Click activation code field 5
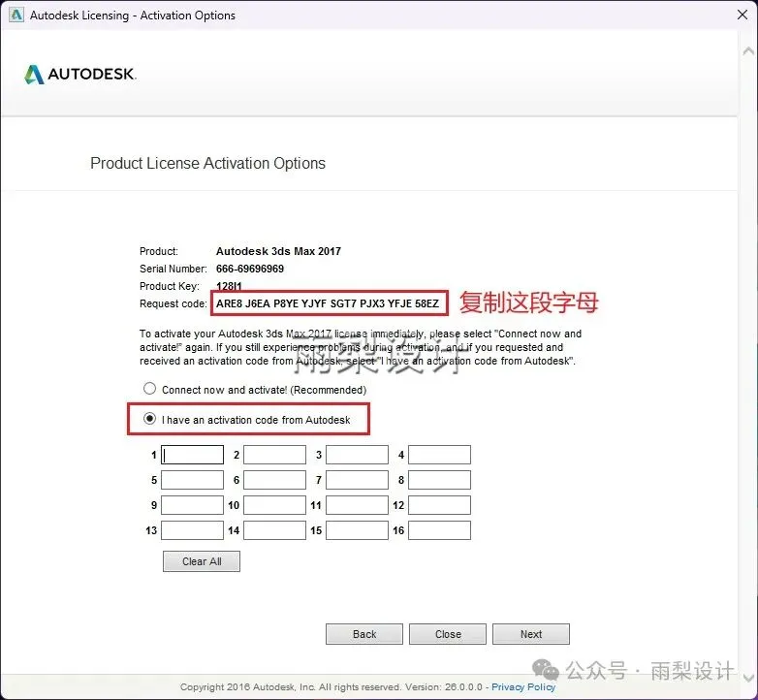 tap(192, 480)
